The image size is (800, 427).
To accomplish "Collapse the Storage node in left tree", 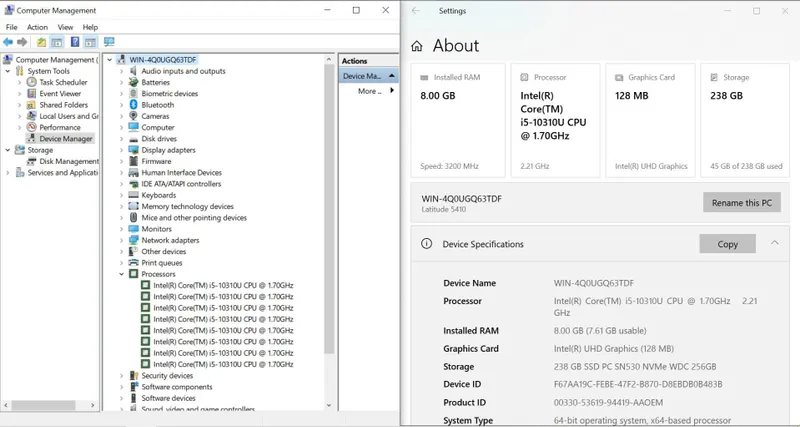I will (x=8, y=150).
